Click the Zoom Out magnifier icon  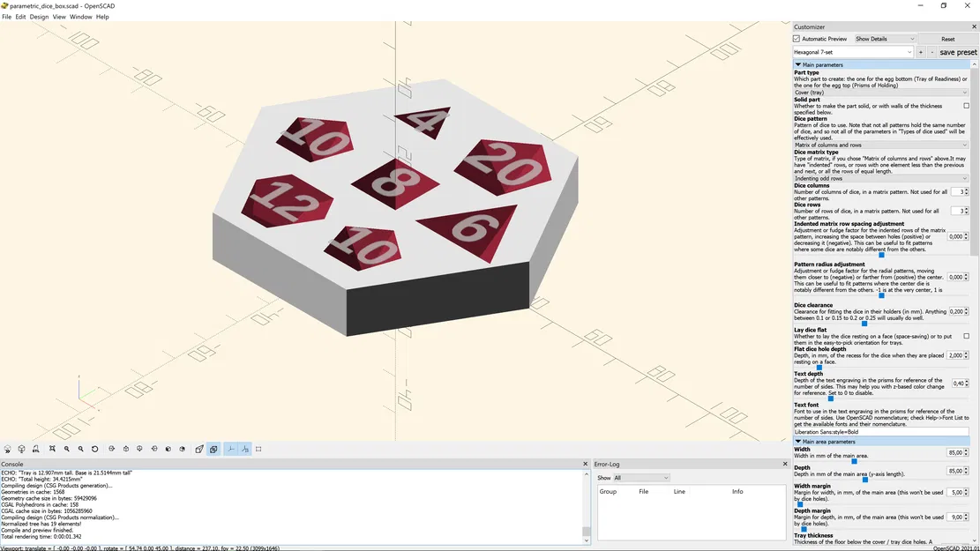(80, 449)
